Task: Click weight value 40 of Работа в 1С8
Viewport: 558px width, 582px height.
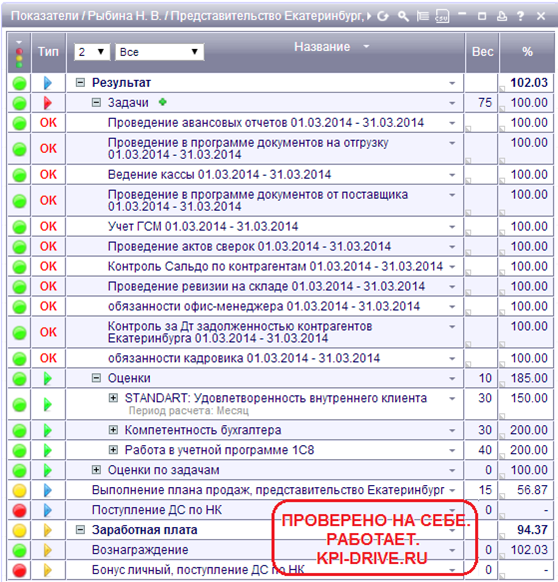Action: 485,450
